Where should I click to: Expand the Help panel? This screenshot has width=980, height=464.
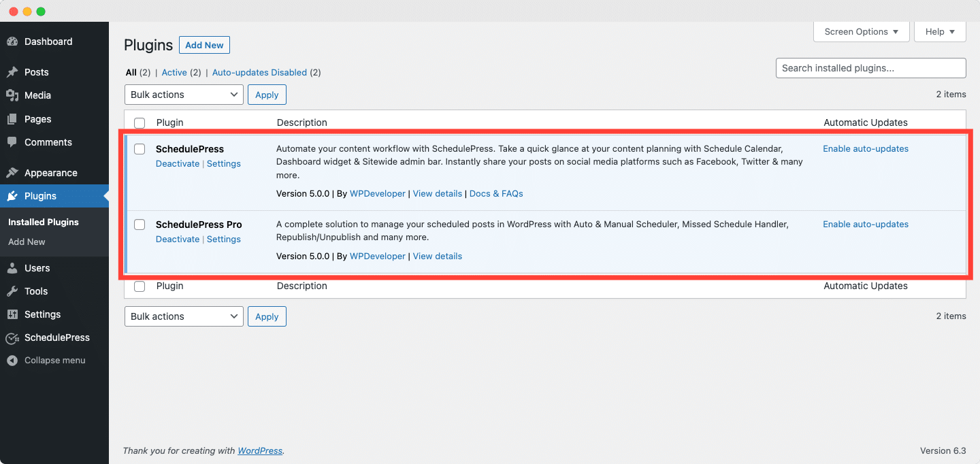pos(941,32)
